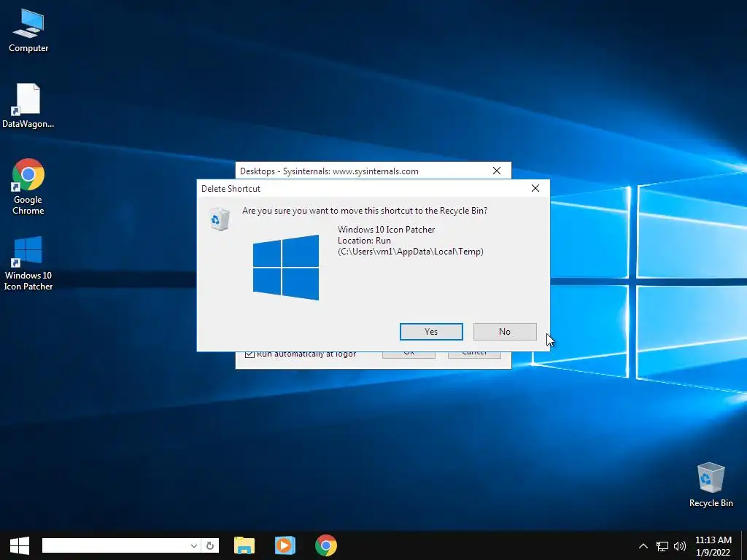Open the clock showing 11:13 AM

point(713,546)
